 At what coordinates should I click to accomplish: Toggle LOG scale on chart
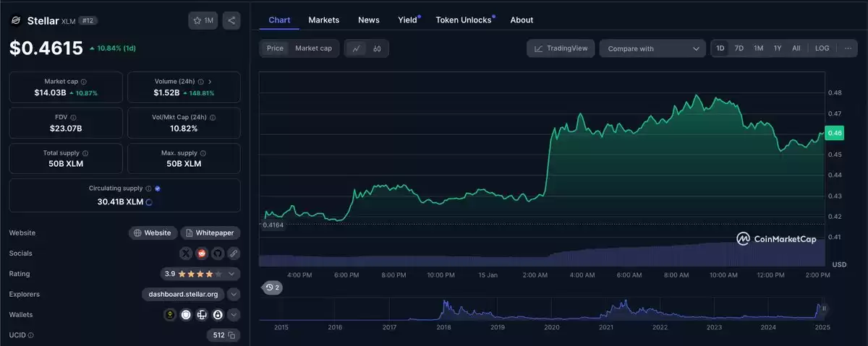[x=822, y=48]
